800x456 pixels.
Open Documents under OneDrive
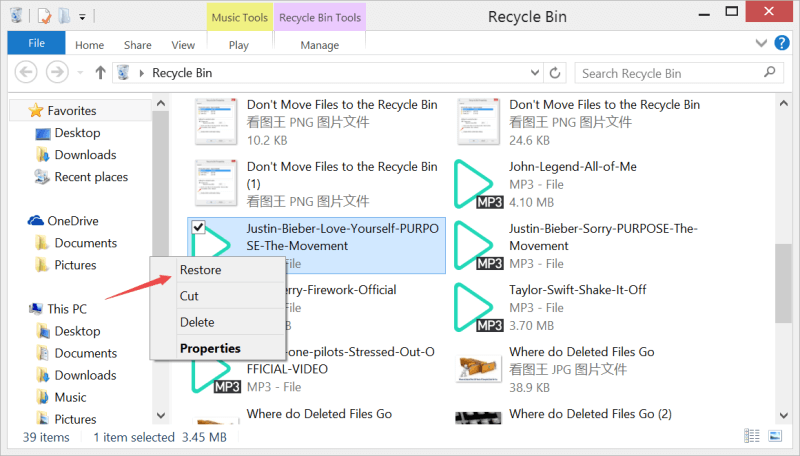(x=85, y=243)
